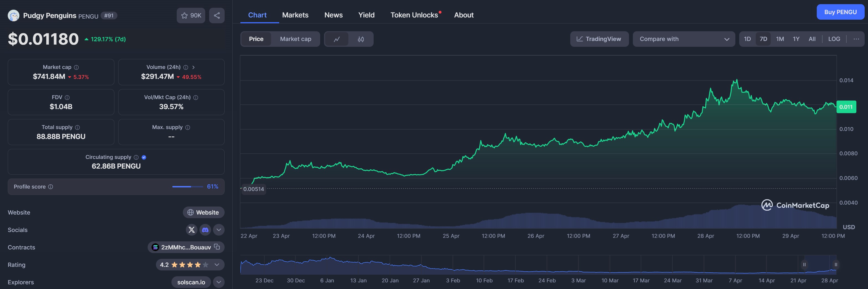Open the Discord social link
This screenshot has width=868, height=289.
205,230
